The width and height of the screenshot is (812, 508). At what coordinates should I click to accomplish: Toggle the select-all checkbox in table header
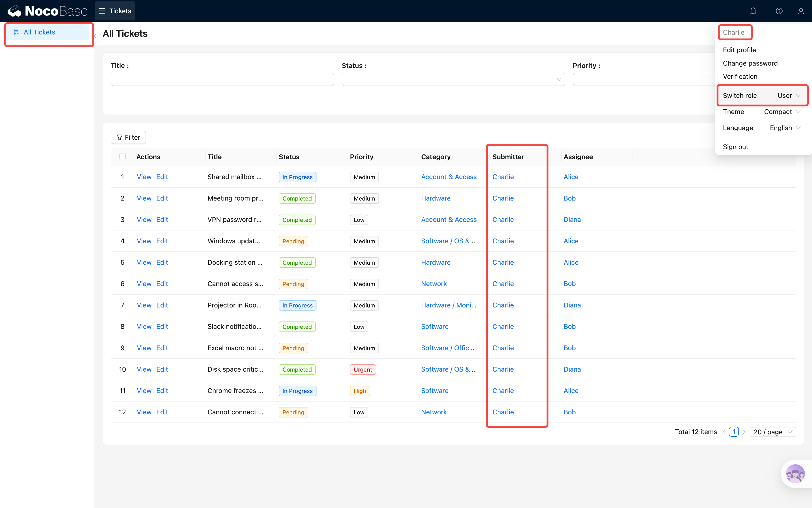pos(123,157)
